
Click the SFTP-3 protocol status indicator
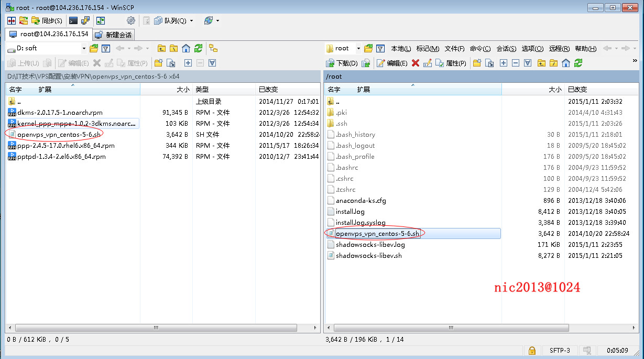[x=560, y=350]
